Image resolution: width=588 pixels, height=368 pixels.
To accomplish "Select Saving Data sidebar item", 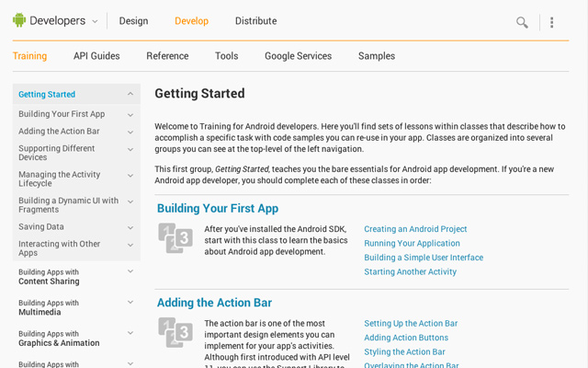I will (x=41, y=227).
